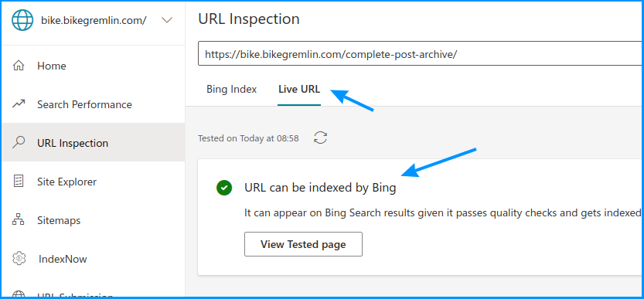Click the URL Inspection magnifier icon
The image size is (644, 299).
click(x=19, y=143)
